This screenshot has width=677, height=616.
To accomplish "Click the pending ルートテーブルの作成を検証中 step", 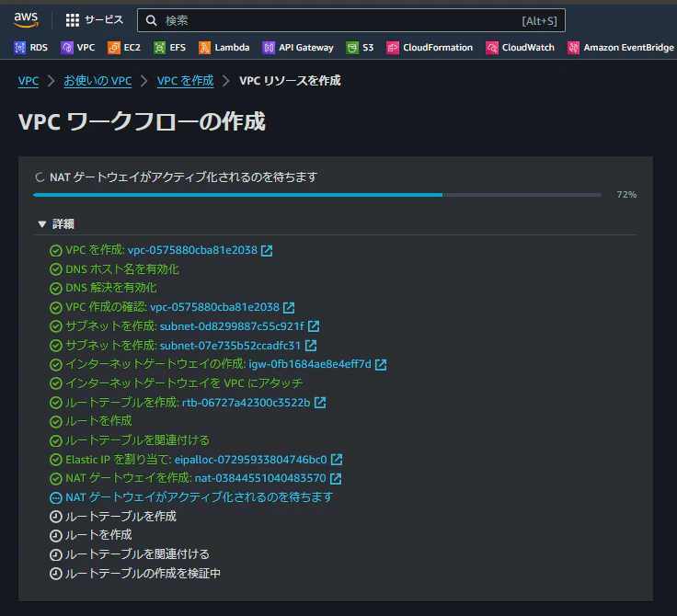I will coord(143,574).
